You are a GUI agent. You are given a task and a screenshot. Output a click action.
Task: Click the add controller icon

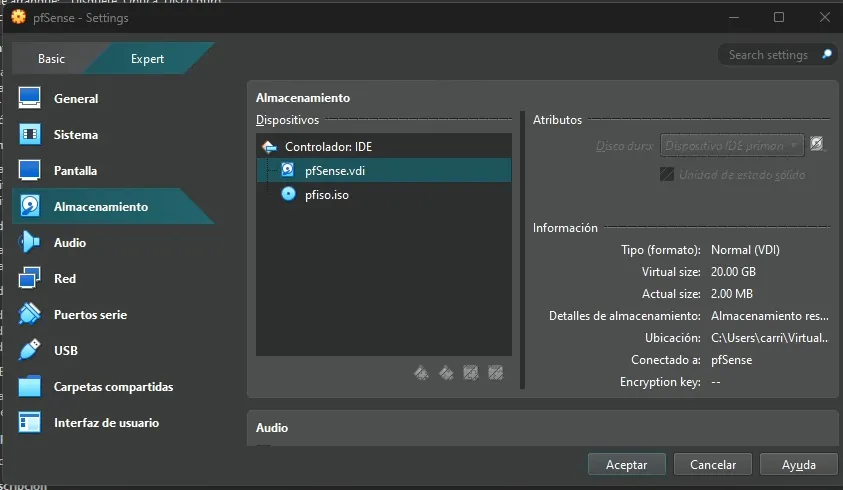click(422, 372)
